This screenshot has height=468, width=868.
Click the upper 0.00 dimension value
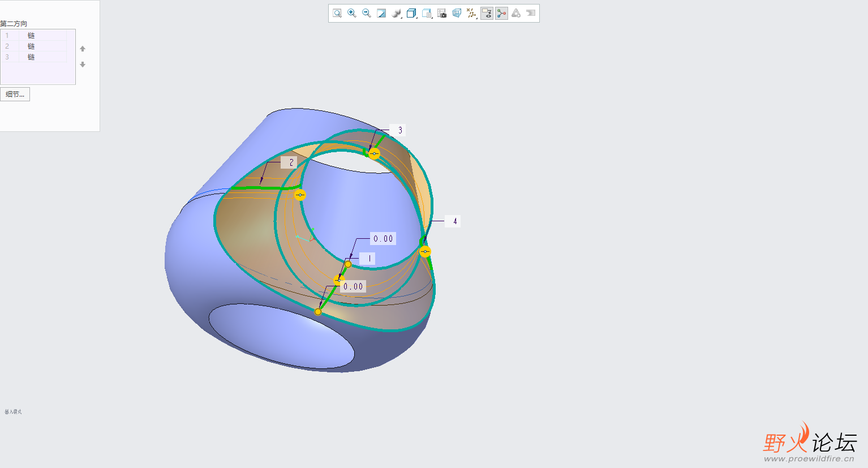383,239
